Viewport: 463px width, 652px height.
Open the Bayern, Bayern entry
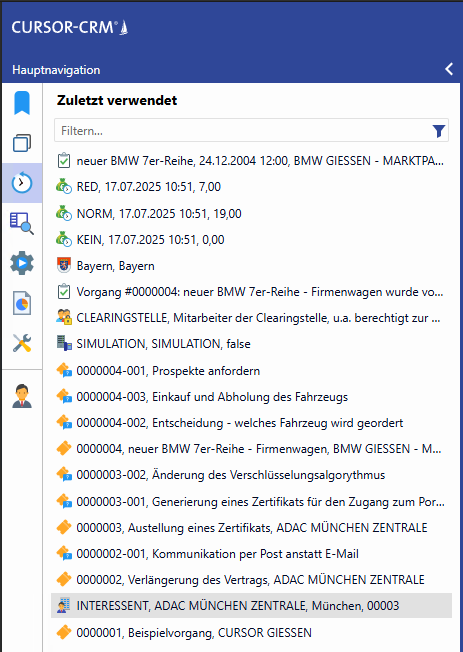coord(251,266)
